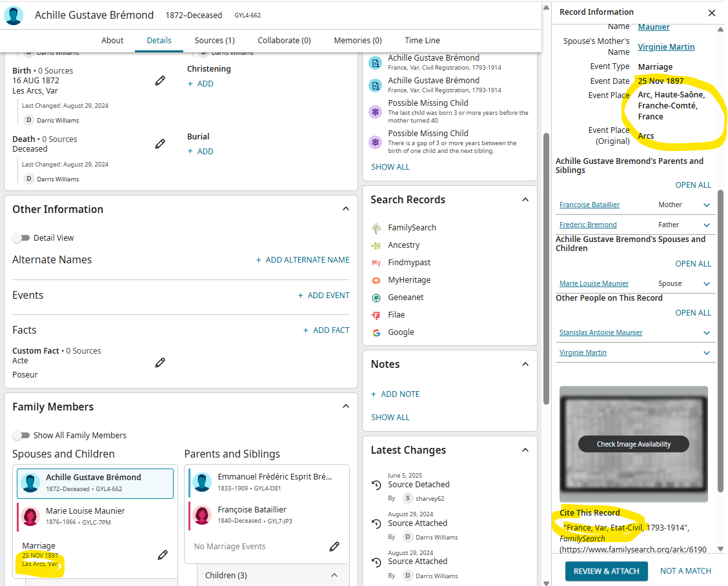
Task: Click SHOW ALL under research hints
Action: point(390,167)
